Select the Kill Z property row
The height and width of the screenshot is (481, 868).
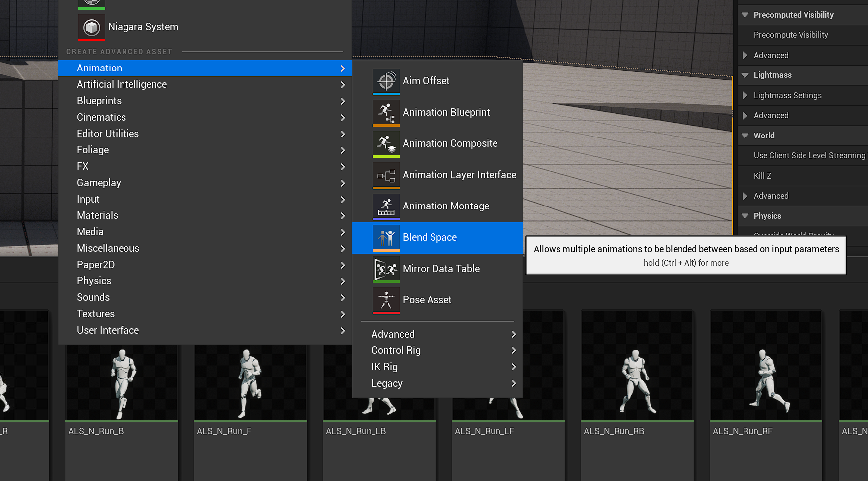(803, 176)
